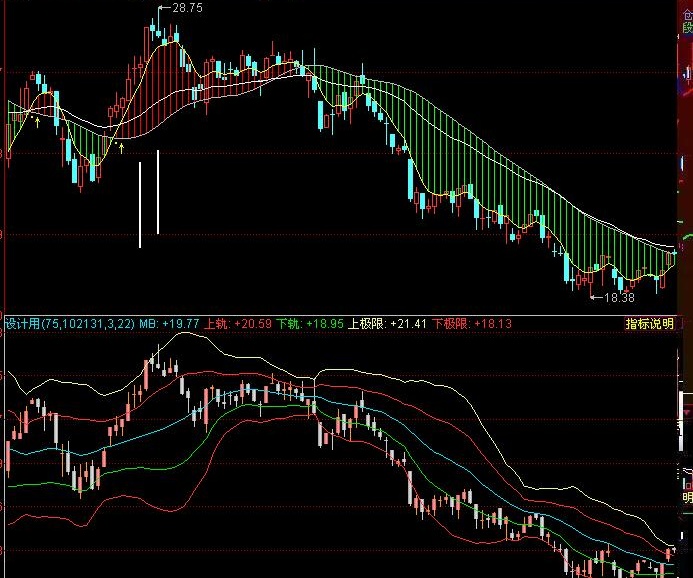Click the 下极限: +18.13 value

pyautogui.click(x=472, y=323)
